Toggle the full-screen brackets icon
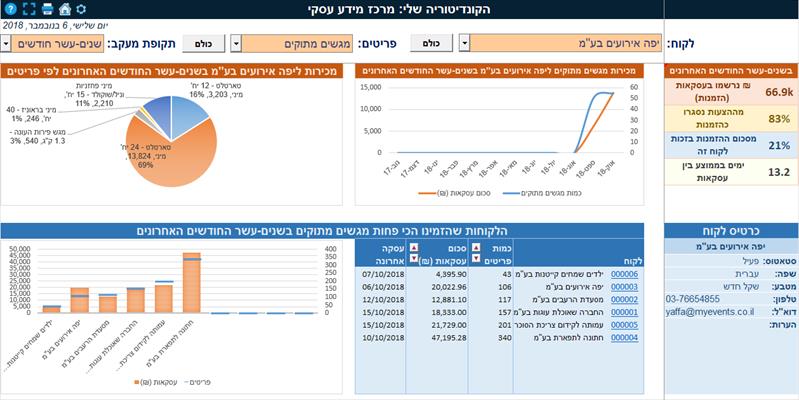Screen dimensions: 799x400 (x=29, y=9)
